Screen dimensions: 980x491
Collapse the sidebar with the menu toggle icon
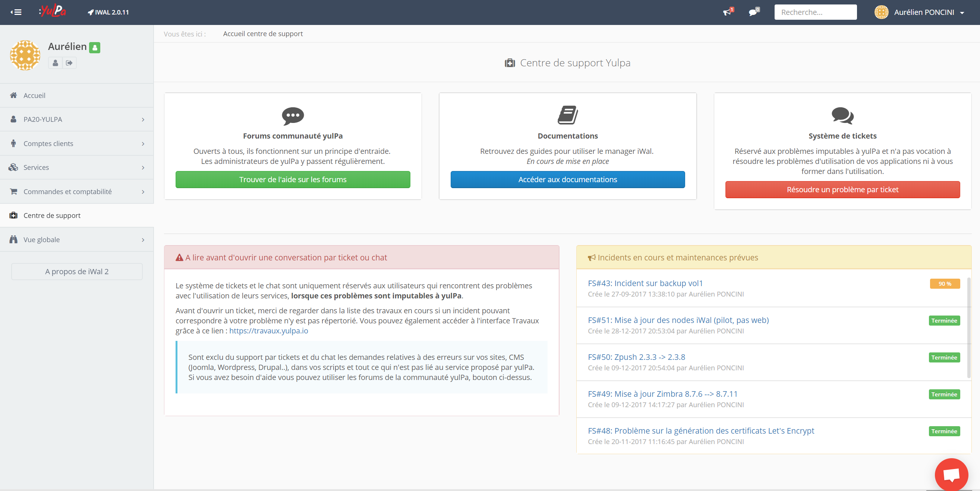tap(16, 12)
